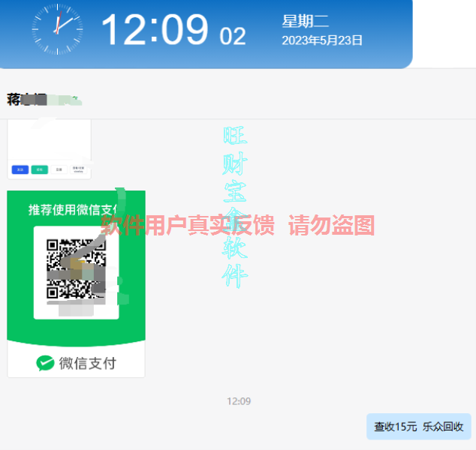Click the 12:09 chat timestamp
The width and height of the screenshot is (476, 450).
pos(239,401)
